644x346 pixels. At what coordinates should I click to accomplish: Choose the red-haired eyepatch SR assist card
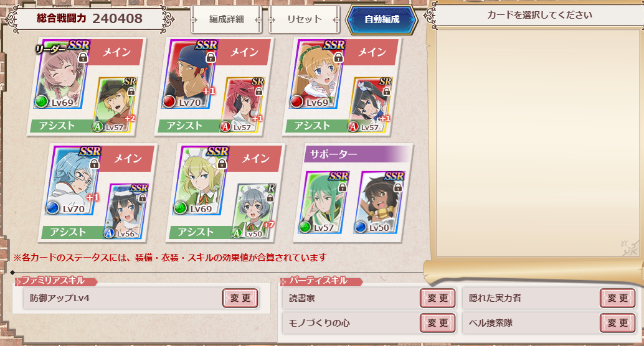242,105
